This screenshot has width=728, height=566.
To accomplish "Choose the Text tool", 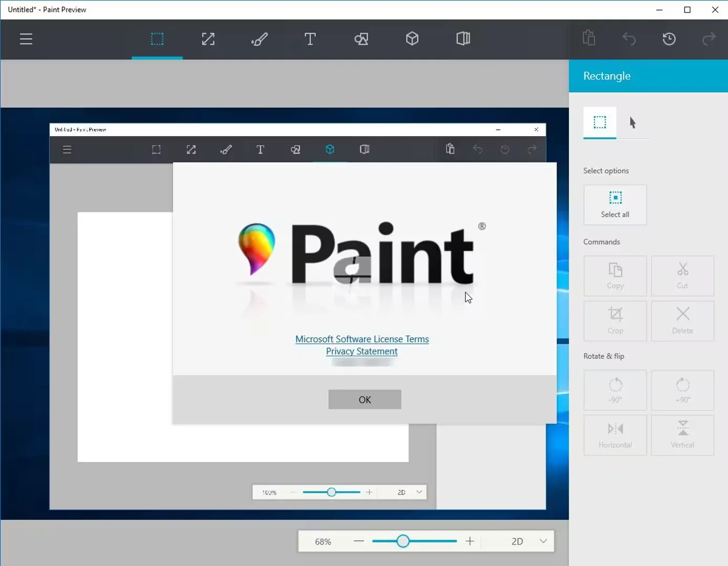I will (310, 39).
